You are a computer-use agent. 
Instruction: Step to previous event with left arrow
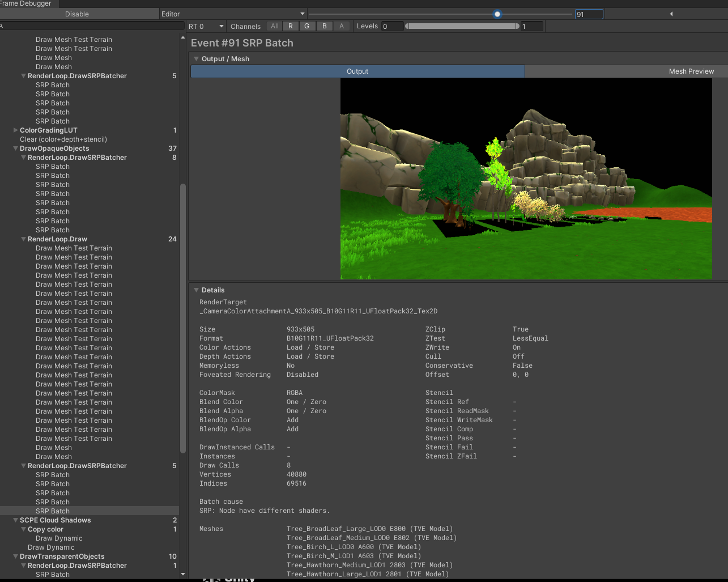[x=671, y=14]
